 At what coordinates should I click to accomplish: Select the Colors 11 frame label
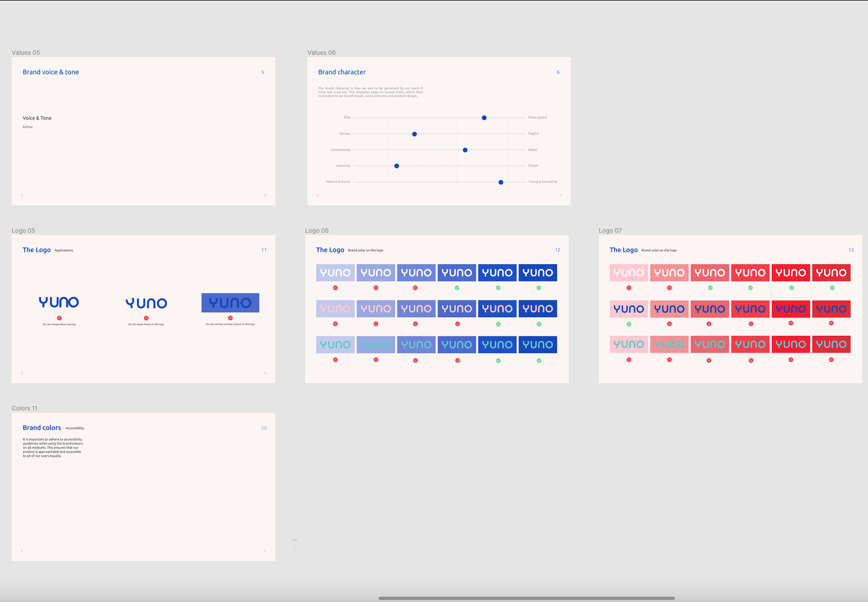point(24,408)
